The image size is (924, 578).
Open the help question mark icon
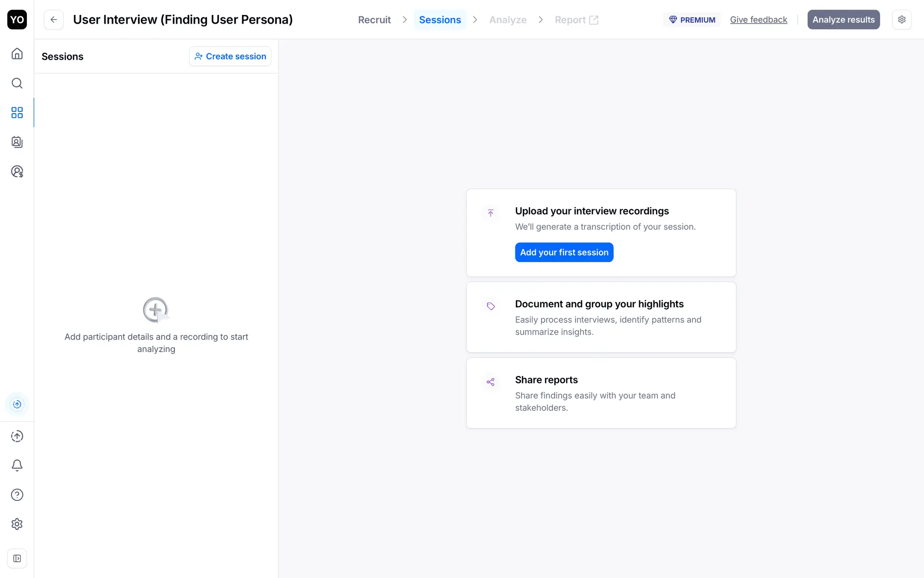pos(17,495)
